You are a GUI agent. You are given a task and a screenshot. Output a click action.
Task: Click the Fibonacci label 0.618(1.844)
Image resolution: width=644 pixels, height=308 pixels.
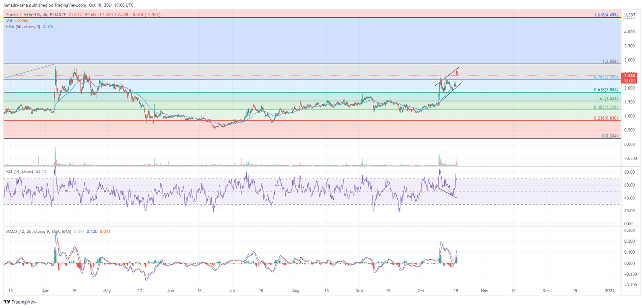[x=606, y=90]
